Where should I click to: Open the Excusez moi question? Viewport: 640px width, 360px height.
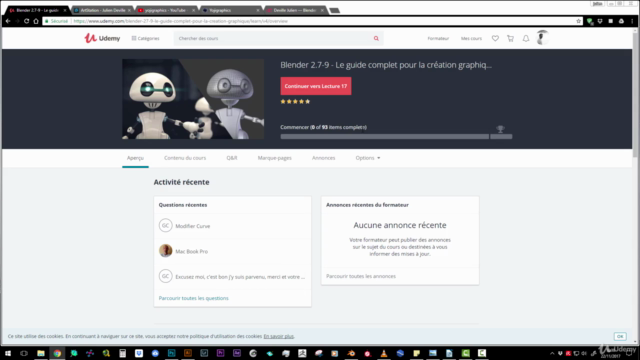coord(240,277)
